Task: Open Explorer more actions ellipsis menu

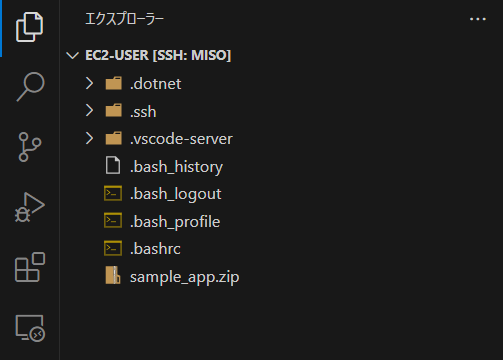Action: (478, 19)
